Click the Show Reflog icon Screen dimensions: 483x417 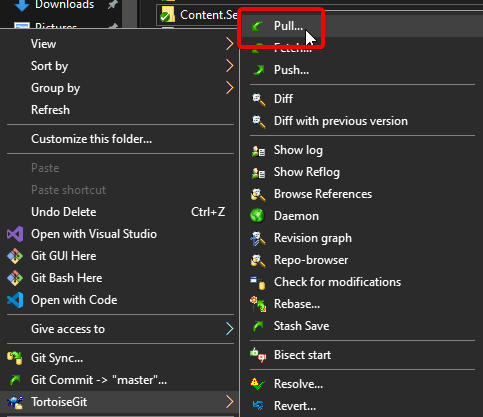tap(258, 173)
